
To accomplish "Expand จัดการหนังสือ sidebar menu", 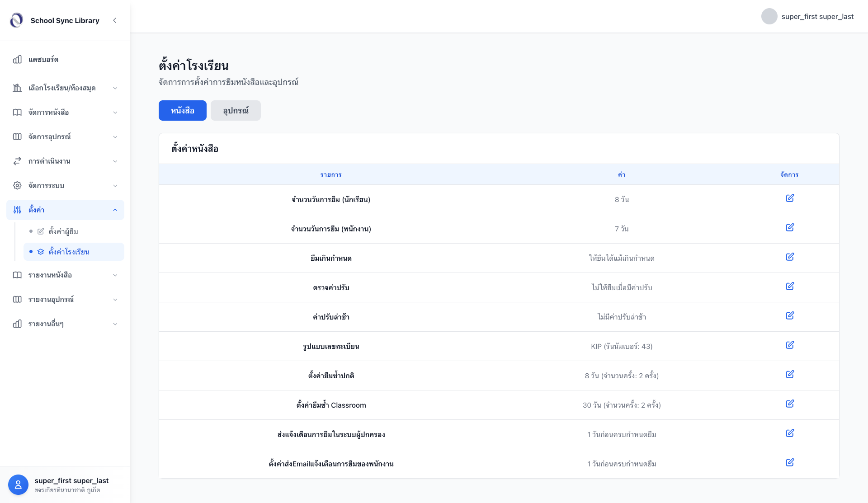I will click(x=65, y=112).
